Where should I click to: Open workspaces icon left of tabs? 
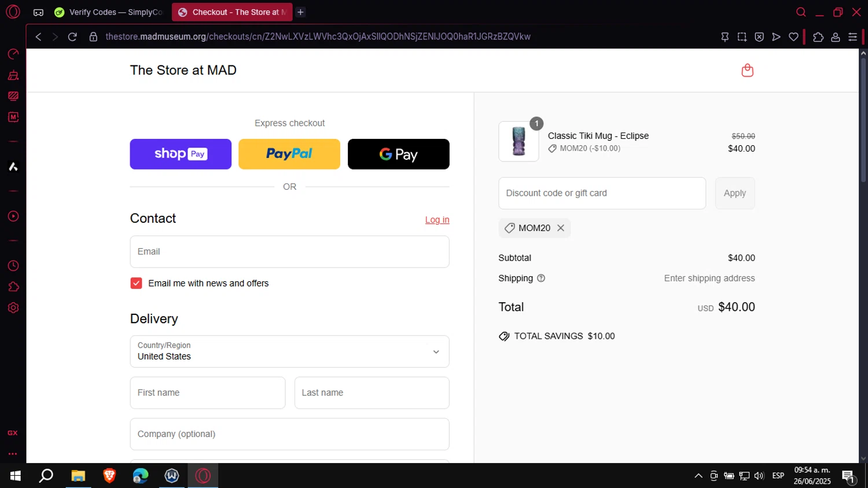coord(38,12)
